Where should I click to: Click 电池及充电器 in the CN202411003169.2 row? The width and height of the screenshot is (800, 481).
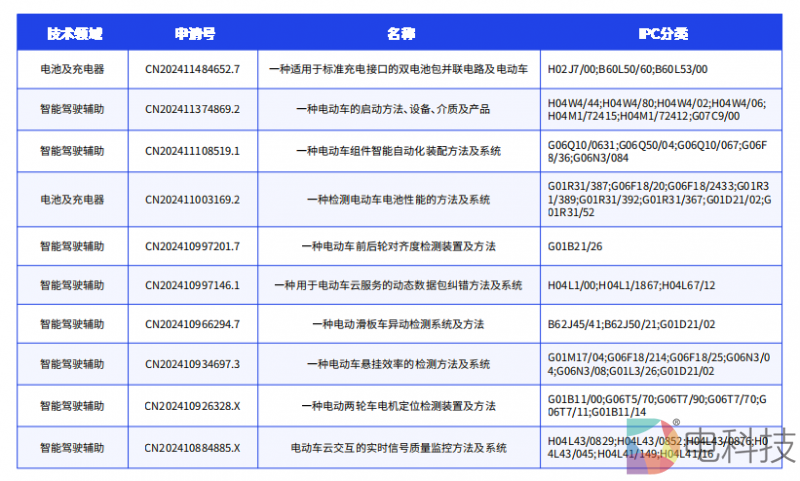coord(72,199)
